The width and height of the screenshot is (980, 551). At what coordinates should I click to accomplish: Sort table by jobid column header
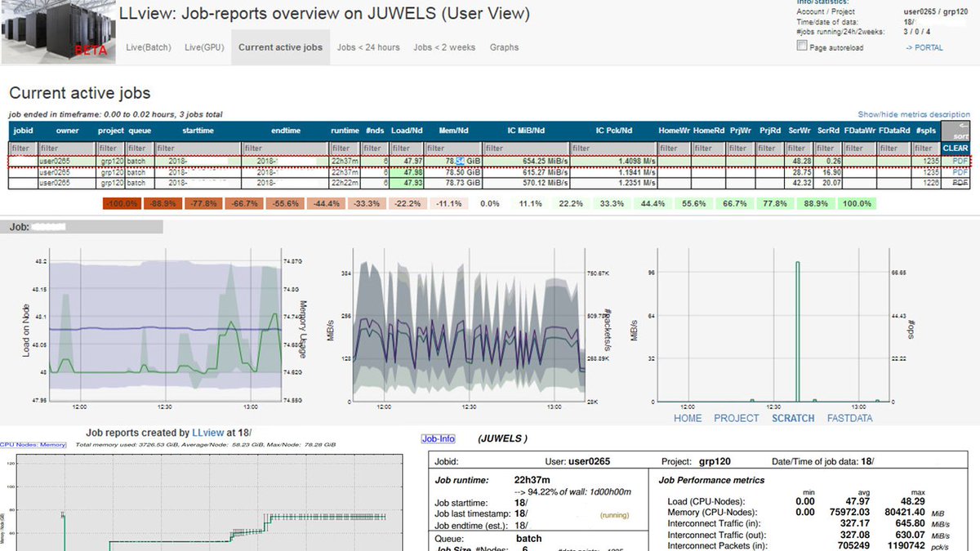point(22,131)
